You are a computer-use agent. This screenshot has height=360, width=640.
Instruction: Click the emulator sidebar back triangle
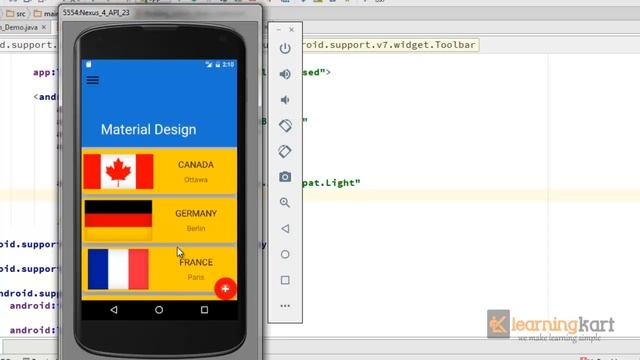[285, 229]
